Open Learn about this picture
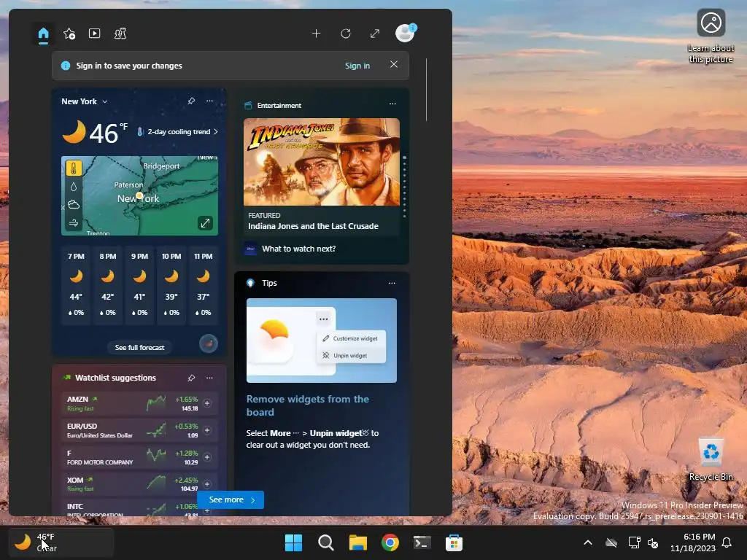Image resolution: width=747 pixels, height=560 pixels. pos(711,37)
